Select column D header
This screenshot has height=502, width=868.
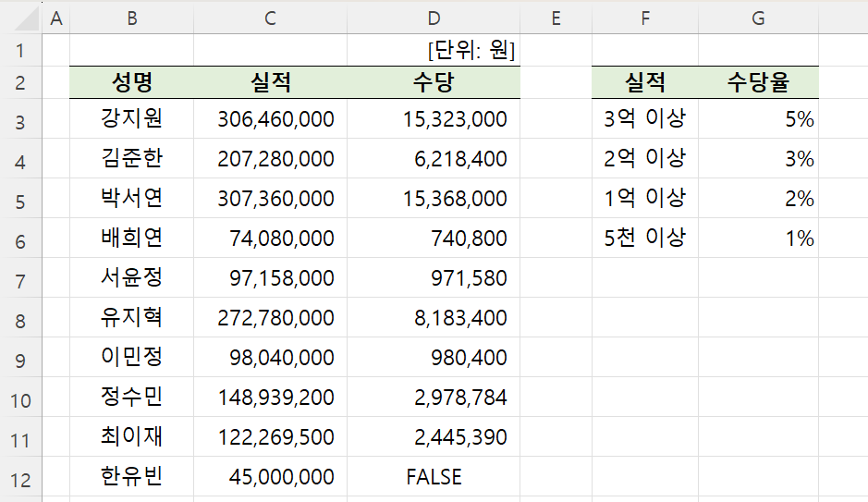pos(434,18)
